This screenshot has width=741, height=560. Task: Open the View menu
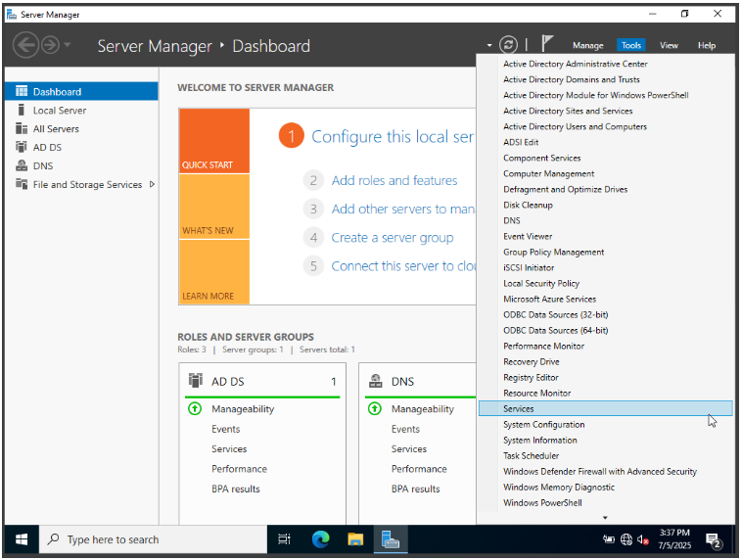[x=669, y=45]
